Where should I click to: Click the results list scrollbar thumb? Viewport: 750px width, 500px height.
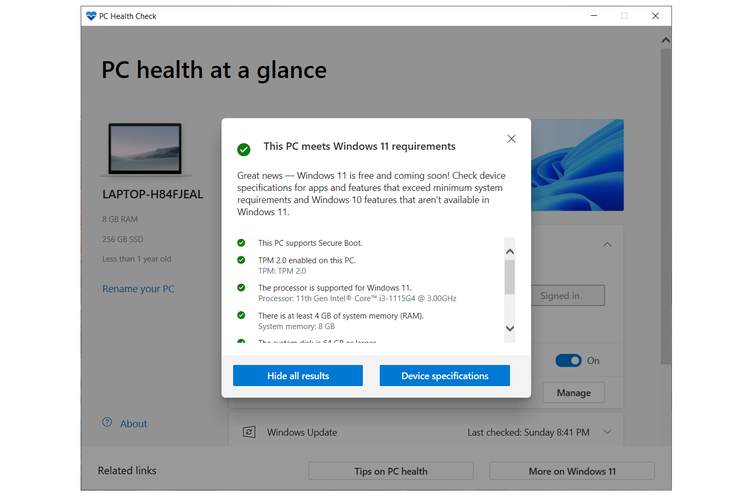click(x=510, y=277)
